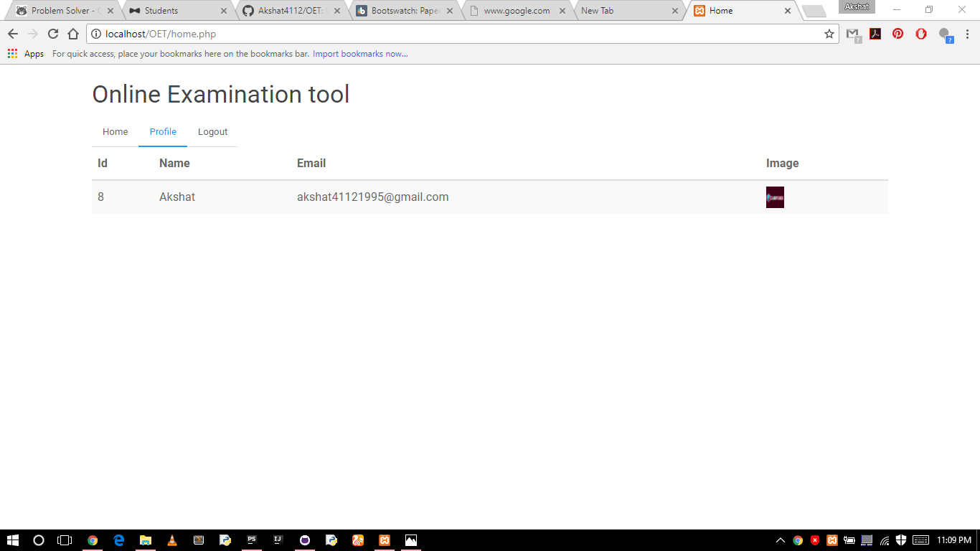Viewport: 980px width, 551px height.
Task: Switch to the Students browser tab
Action: pos(178,11)
